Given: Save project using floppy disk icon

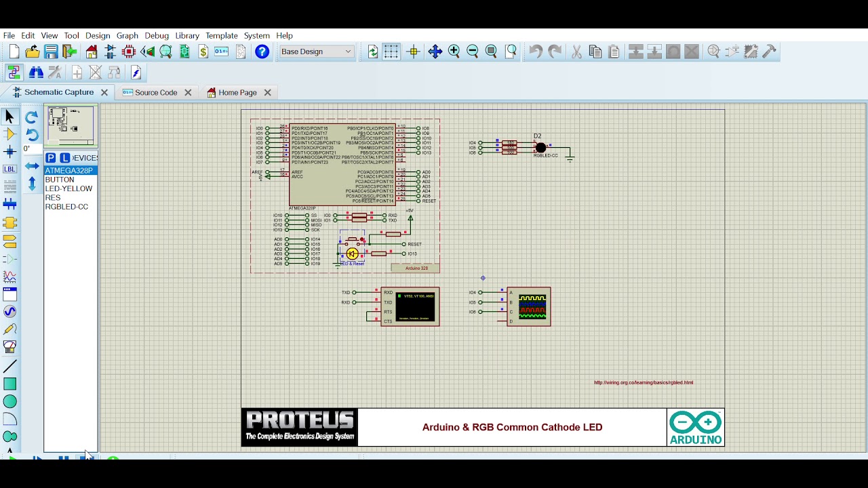Looking at the screenshot, I should pyautogui.click(x=51, y=52).
